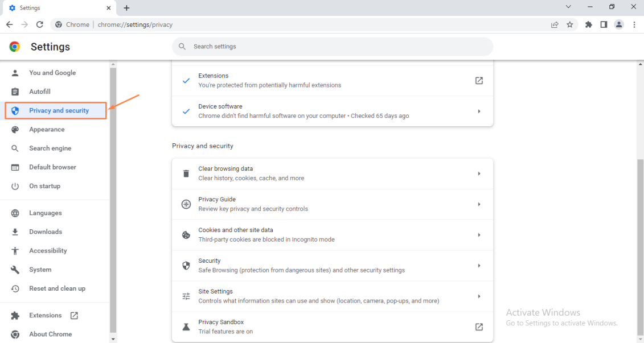Open the side panel icon
644x343 pixels.
604,24
